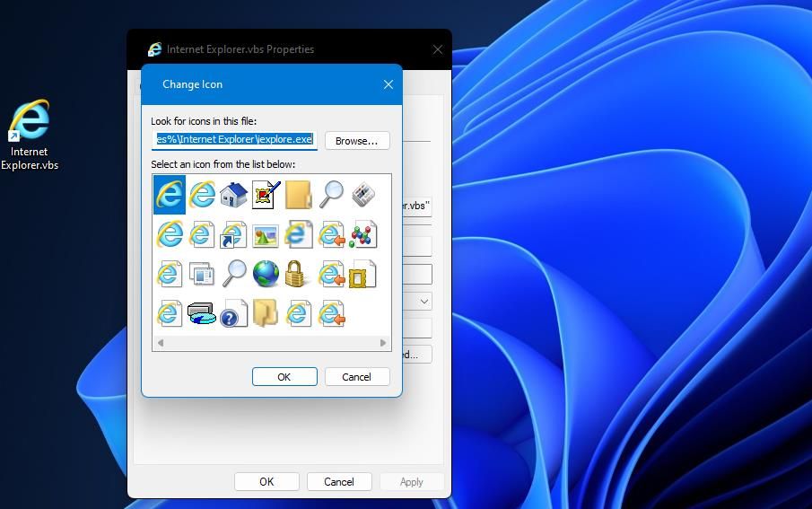Pick the IE page with shortcut arrow icon
Viewport: 812px width, 509px height.
(233, 235)
